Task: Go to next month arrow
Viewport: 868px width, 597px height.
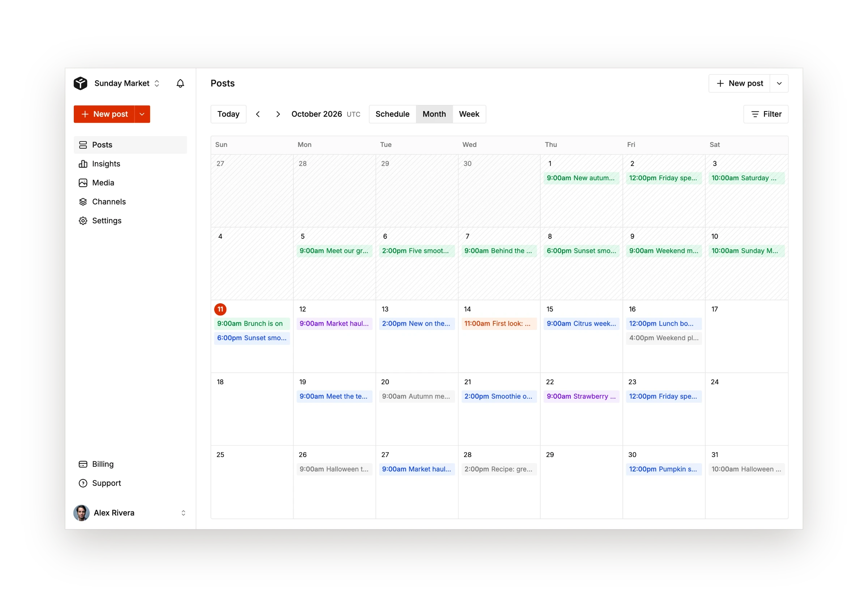Action: tap(278, 114)
